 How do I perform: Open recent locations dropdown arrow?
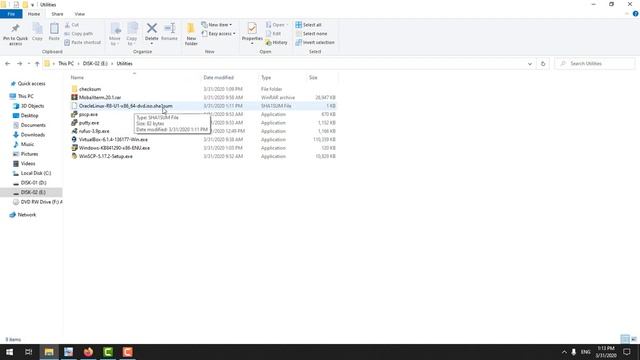coord(29,64)
